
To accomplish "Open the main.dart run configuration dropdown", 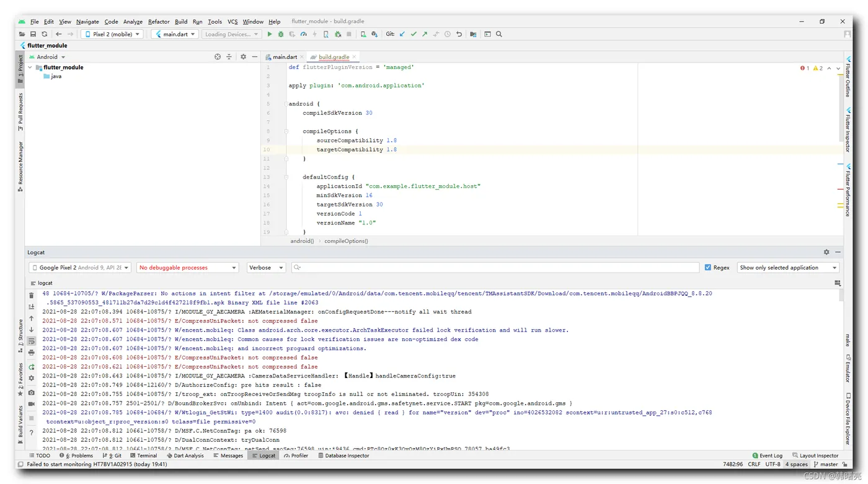I will (x=175, y=34).
